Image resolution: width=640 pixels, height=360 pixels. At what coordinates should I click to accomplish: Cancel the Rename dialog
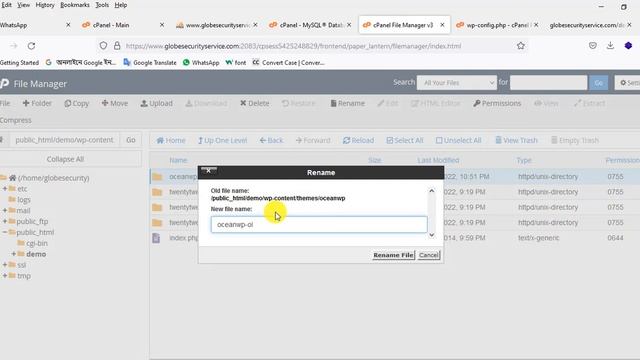click(x=429, y=255)
